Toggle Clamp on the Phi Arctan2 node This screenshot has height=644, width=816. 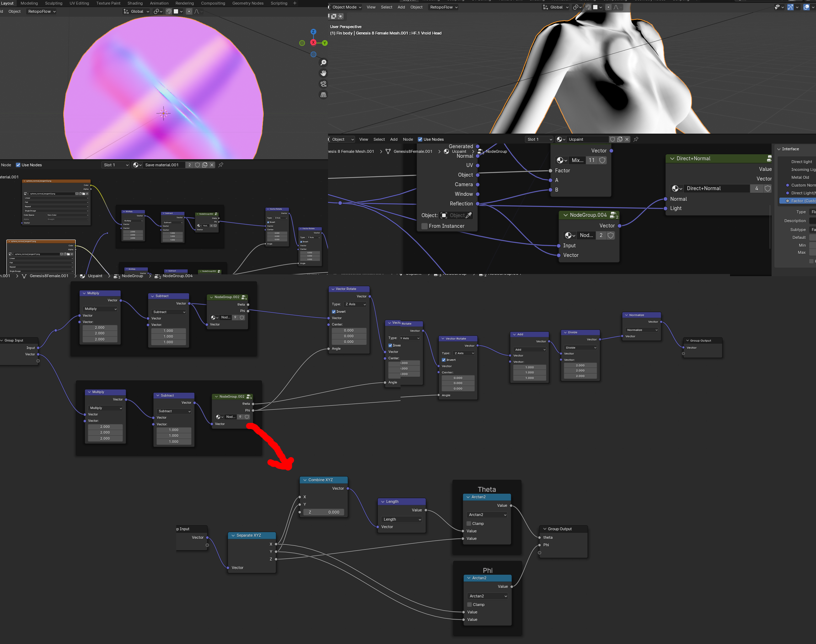469,605
